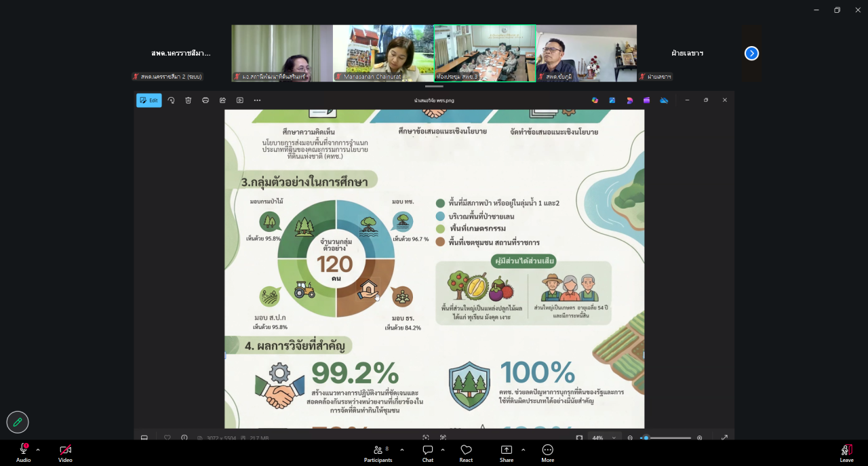
Task: Click the Share screen icon
Action: 507,452
